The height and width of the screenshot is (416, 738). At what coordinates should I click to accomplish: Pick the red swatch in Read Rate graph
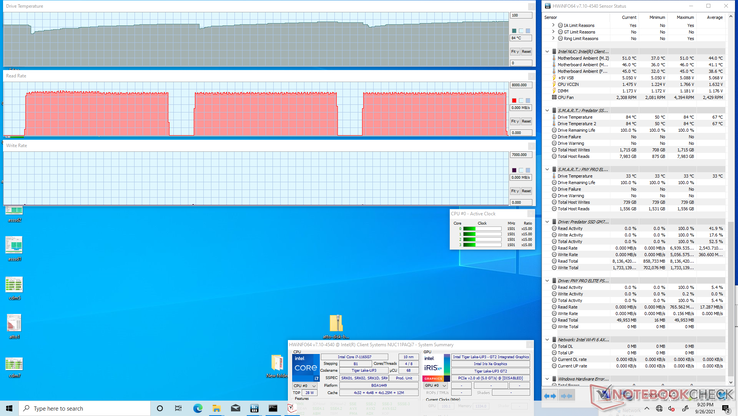pos(514,100)
